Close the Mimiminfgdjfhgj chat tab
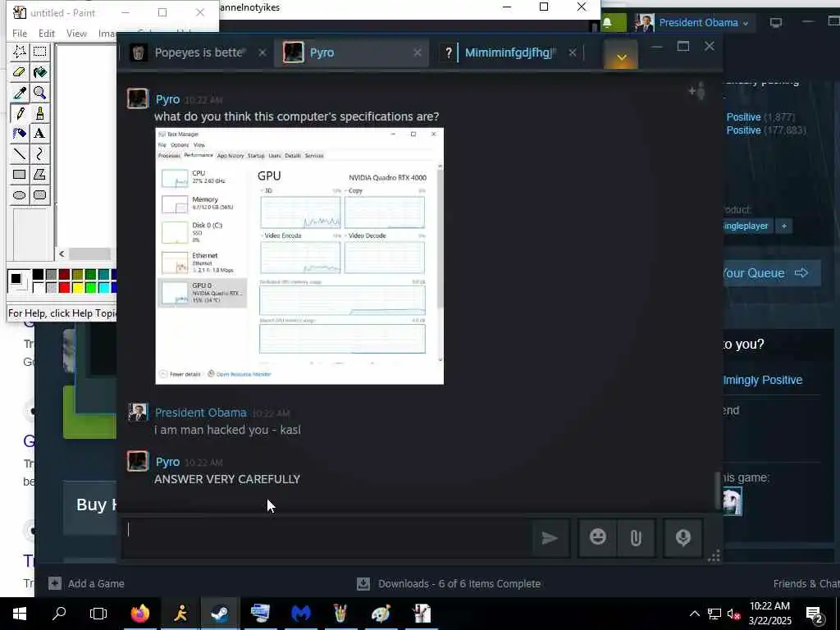Screen dimensions: 840x630 [573, 52]
